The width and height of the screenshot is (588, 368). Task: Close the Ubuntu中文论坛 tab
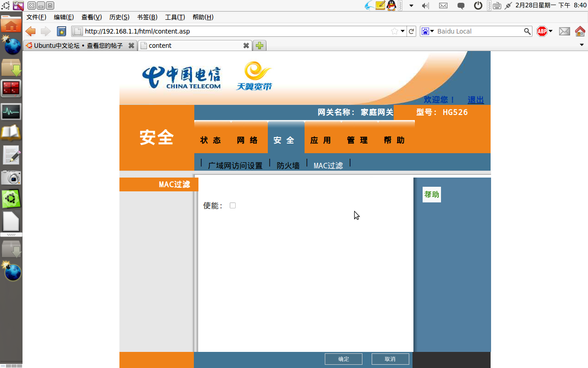click(x=131, y=46)
